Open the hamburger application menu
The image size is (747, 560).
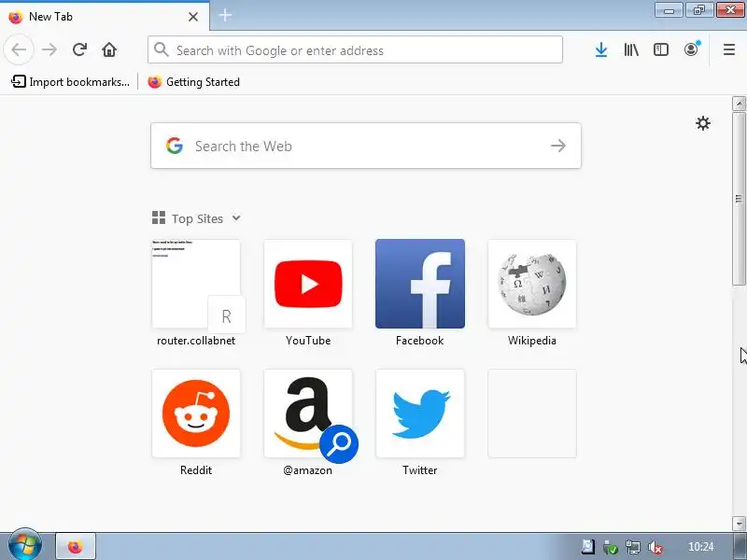[x=729, y=49]
